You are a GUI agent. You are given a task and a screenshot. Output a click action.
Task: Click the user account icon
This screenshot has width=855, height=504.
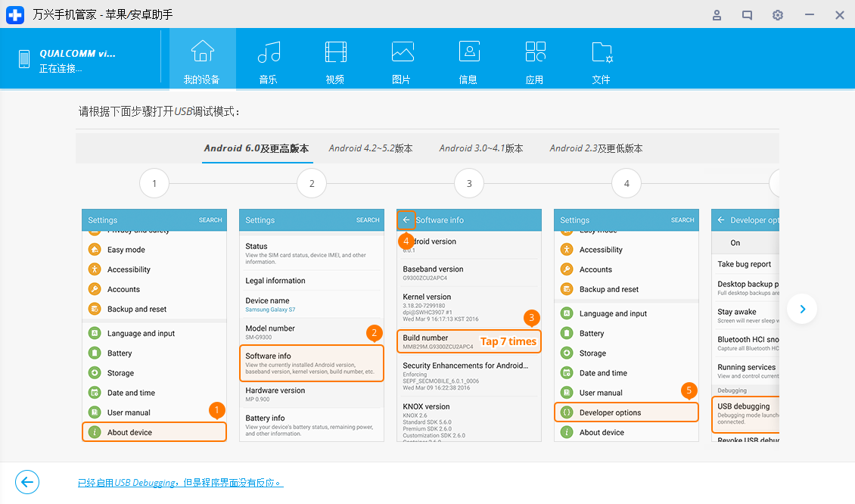coord(717,14)
